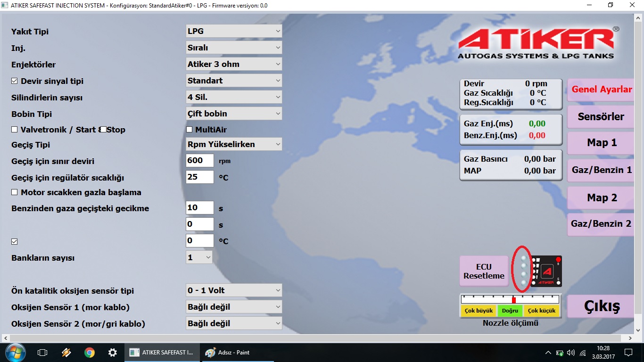The height and width of the screenshot is (362, 644).
Task: Click the yellow Çok küçük indicator
Action: coord(541,311)
